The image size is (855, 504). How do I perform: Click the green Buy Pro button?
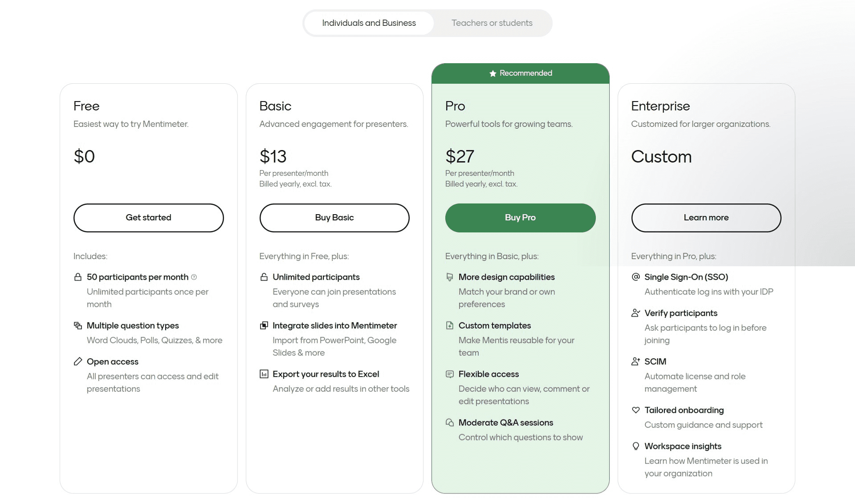(520, 218)
